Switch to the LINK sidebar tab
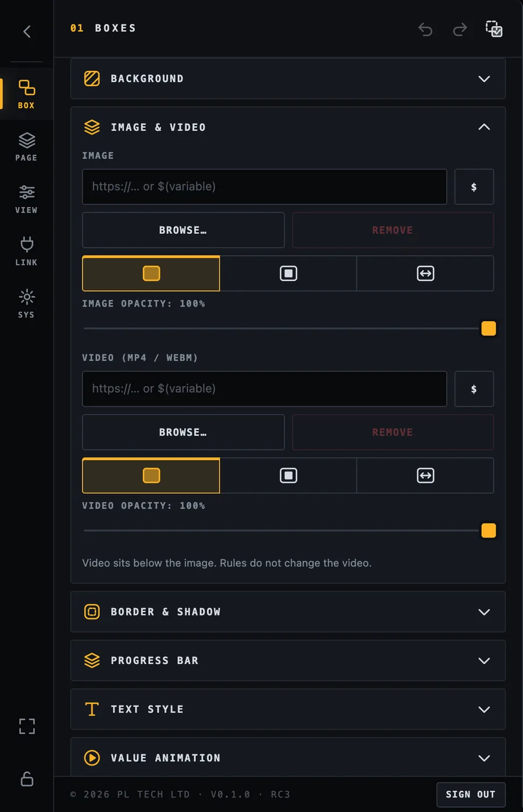This screenshot has height=812, width=523. click(x=26, y=251)
